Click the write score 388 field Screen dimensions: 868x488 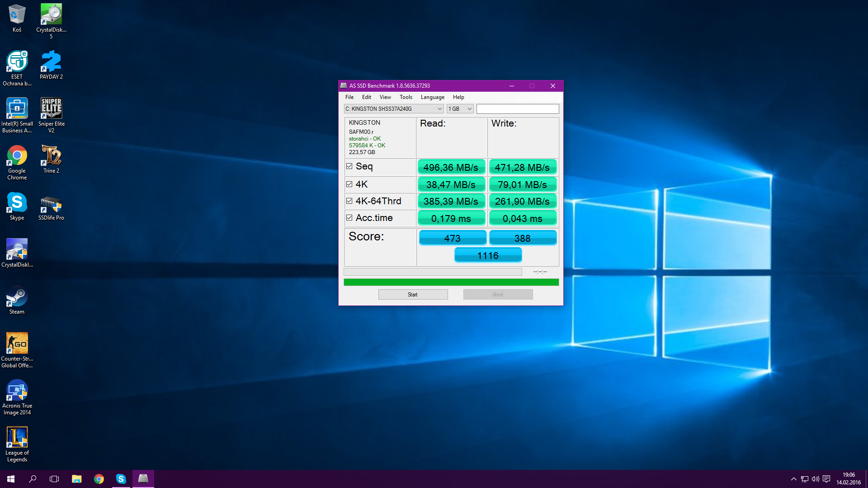[x=523, y=238]
